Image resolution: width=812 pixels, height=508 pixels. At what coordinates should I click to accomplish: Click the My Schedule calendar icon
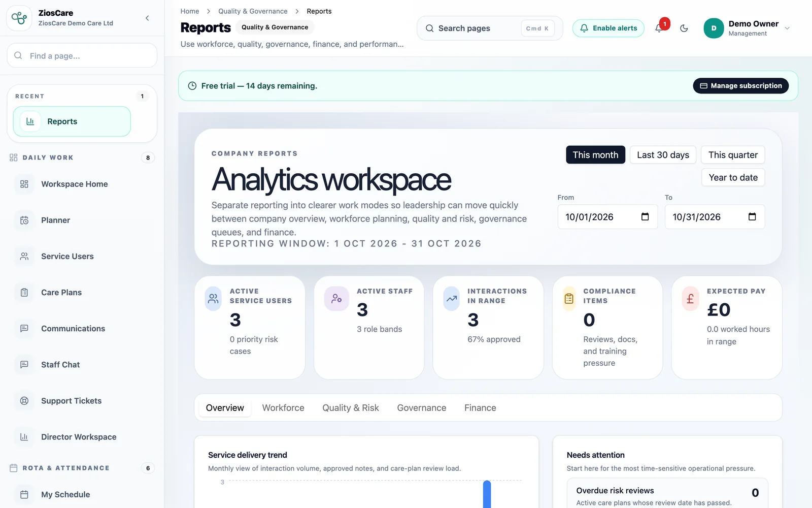click(x=24, y=494)
